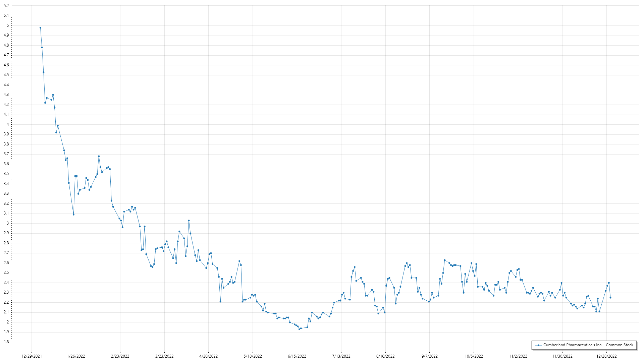Viewport: 644px width, 362px height.
Task: Click the 11/2/2022 x-axis label
Action: point(518,356)
